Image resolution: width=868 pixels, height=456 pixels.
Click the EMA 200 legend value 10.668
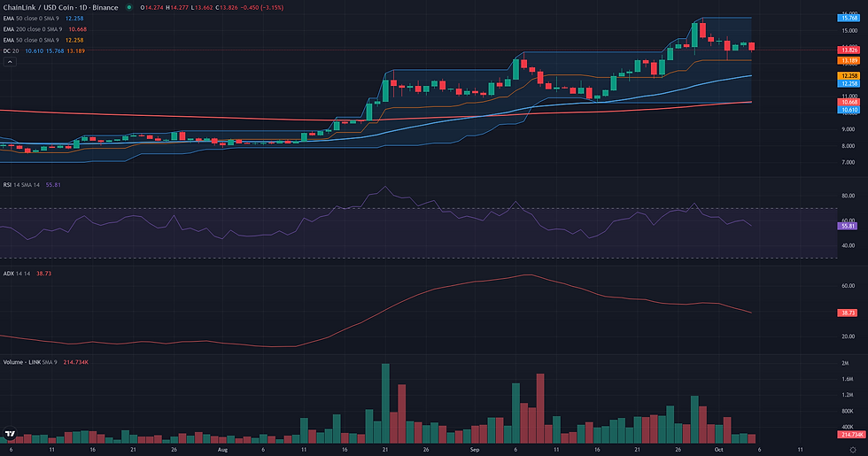pyautogui.click(x=78, y=29)
